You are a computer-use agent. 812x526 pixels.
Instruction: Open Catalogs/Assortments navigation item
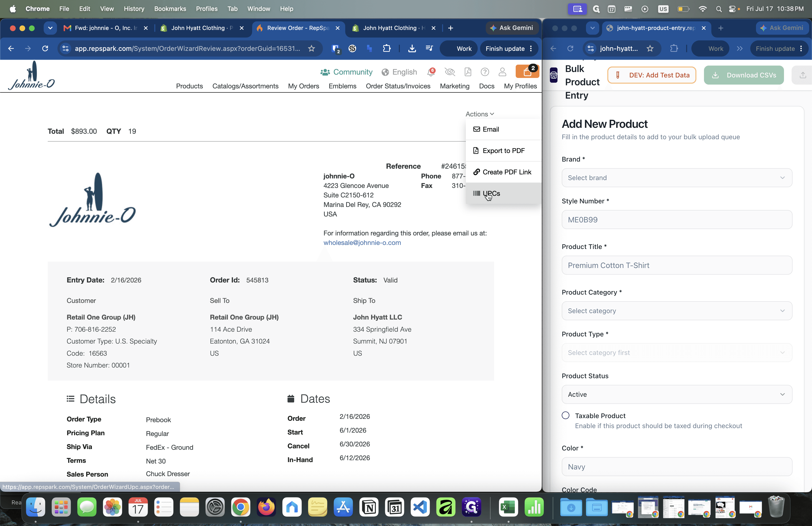pos(245,86)
